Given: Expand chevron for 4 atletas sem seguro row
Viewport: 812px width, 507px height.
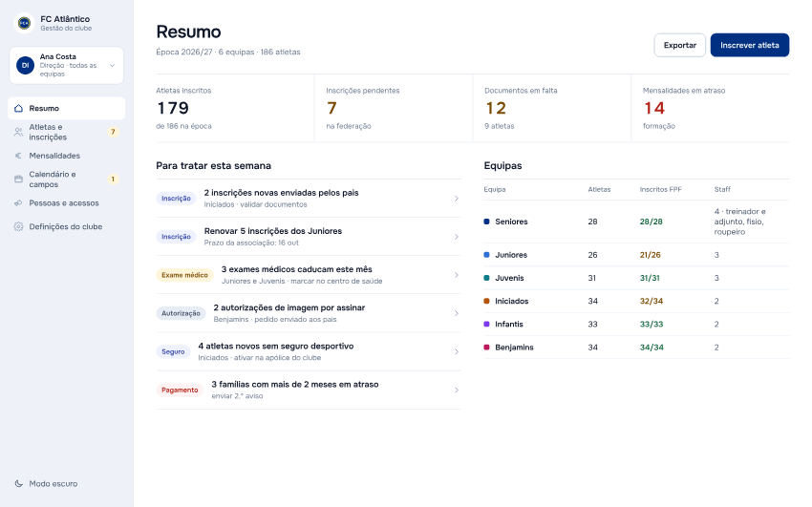Looking at the screenshot, I should [x=457, y=351].
